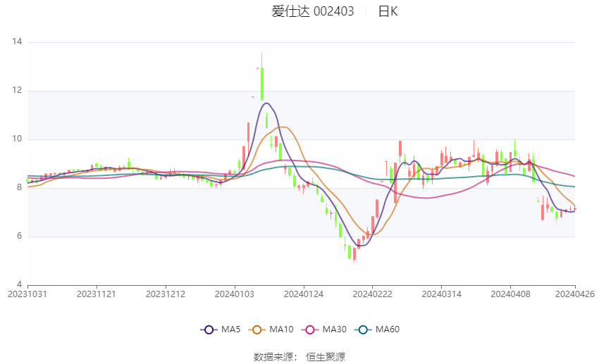The width and height of the screenshot is (599, 364).
Task: Click the 20231031 x-axis date label
Action: pyautogui.click(x=27, y=294)
